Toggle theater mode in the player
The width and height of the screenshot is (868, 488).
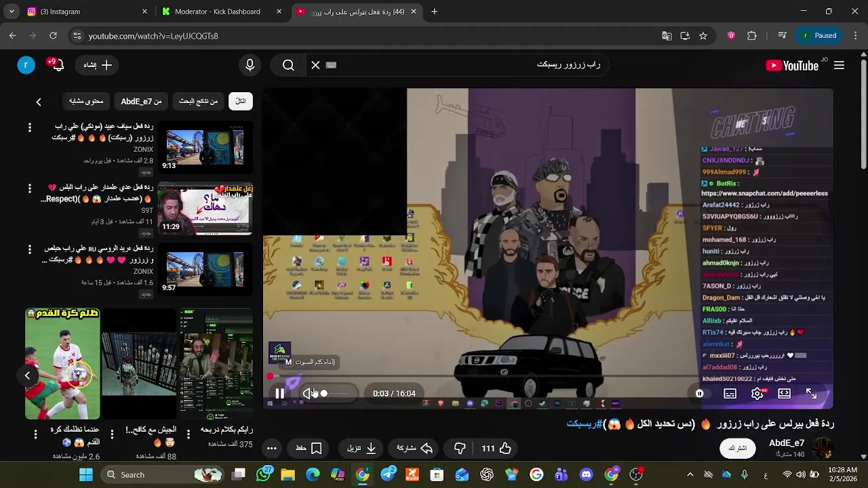pos(784,393)
